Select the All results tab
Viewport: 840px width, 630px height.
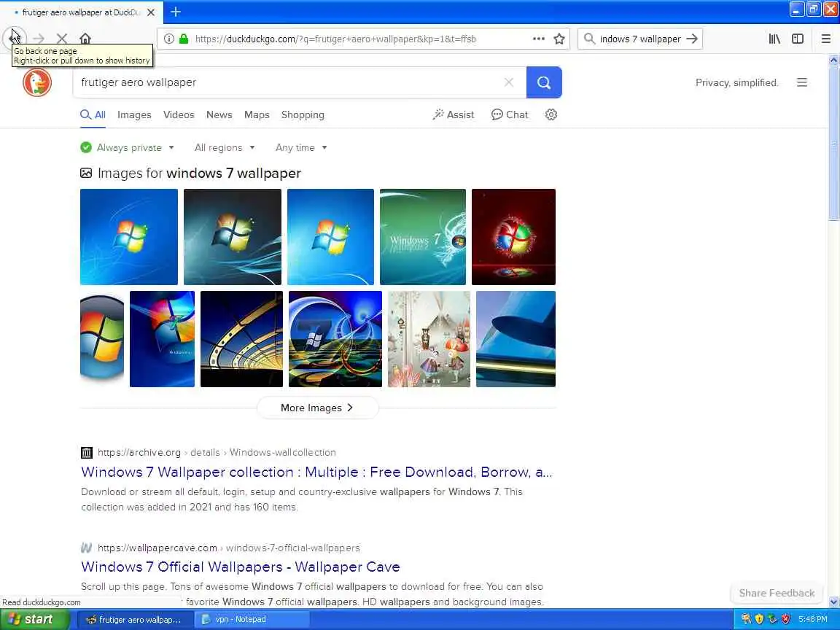(x=93, y=114)
